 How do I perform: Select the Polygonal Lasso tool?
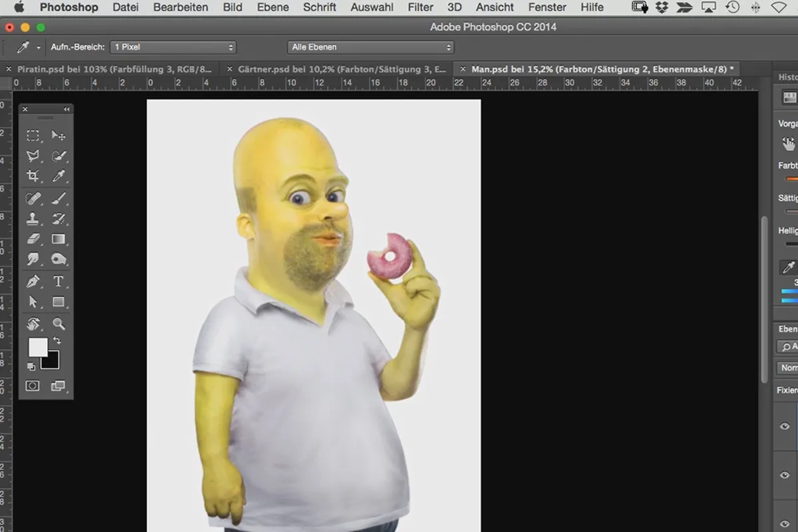[33, 156]
